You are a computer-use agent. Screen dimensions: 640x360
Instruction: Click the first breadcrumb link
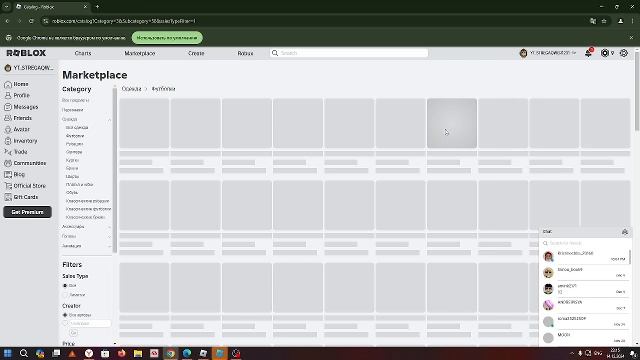(x=131, y=89)
